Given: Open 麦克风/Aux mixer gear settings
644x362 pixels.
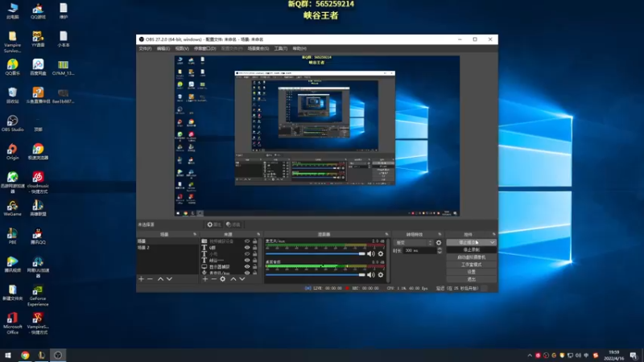Looking at the screenshot, I should tap(381, 253).
